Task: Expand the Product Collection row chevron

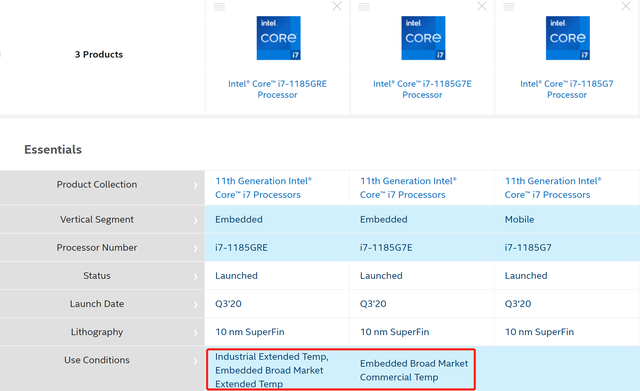Action: [196, 185]
